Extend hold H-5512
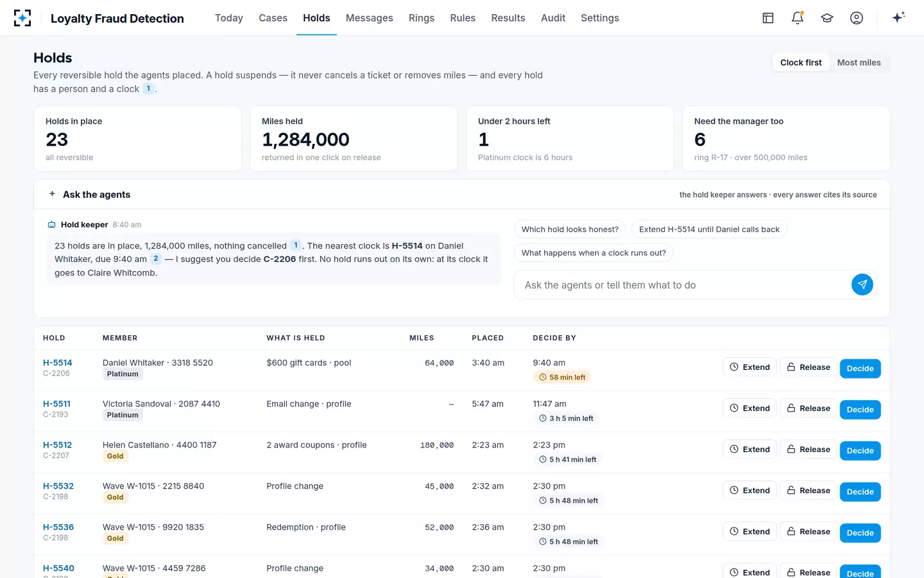This screenshot has width=924, height=578. point(749,450)
